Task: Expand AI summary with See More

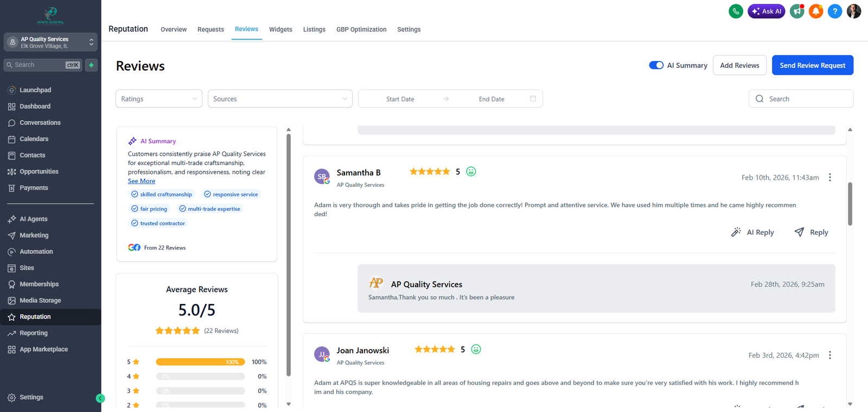Action: click(x=142, y=181)
